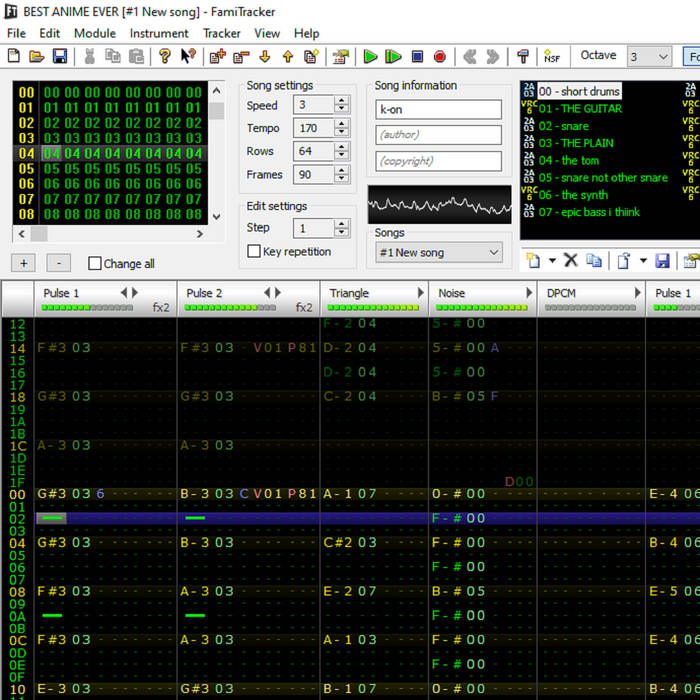Viewport: 700px width, 700px height.
Task: Click the Save floppy disk icon in toolbar
Action: pyautogui.click(x=60, y=57)
